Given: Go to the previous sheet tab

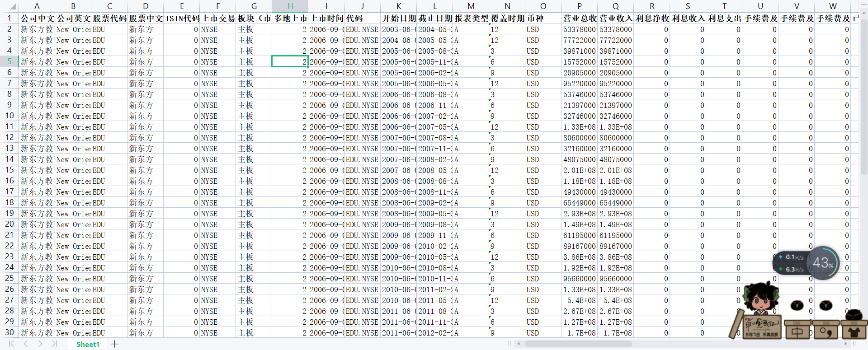Looking at the screenshot, I should pyautogui.click(x=26, y=344).
